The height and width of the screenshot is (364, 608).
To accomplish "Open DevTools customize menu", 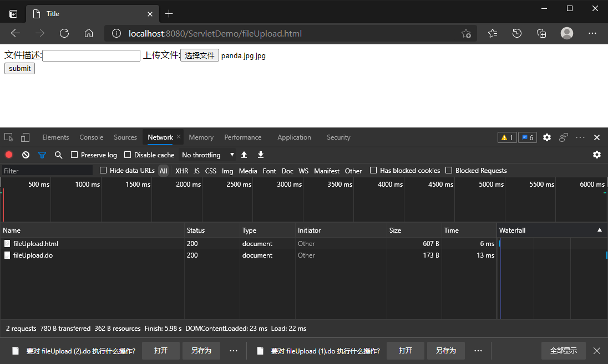I will coord(580,137).
